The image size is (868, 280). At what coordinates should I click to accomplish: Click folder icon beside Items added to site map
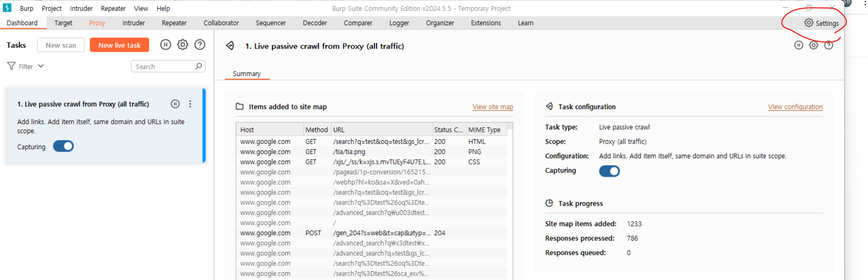[240, 107]
